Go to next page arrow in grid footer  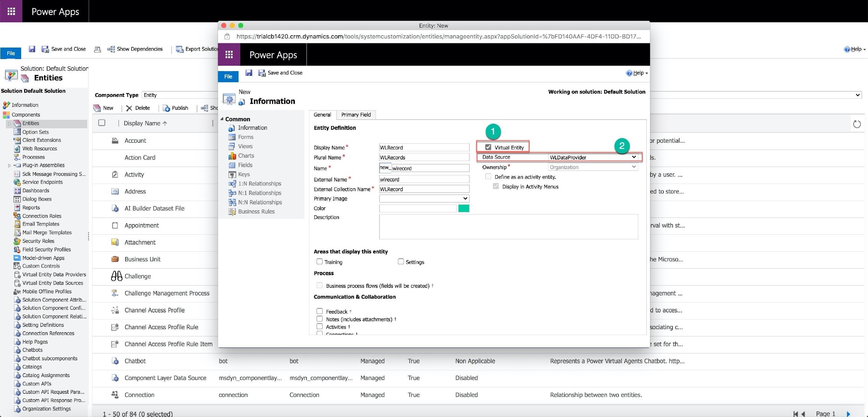coord(849,414)
